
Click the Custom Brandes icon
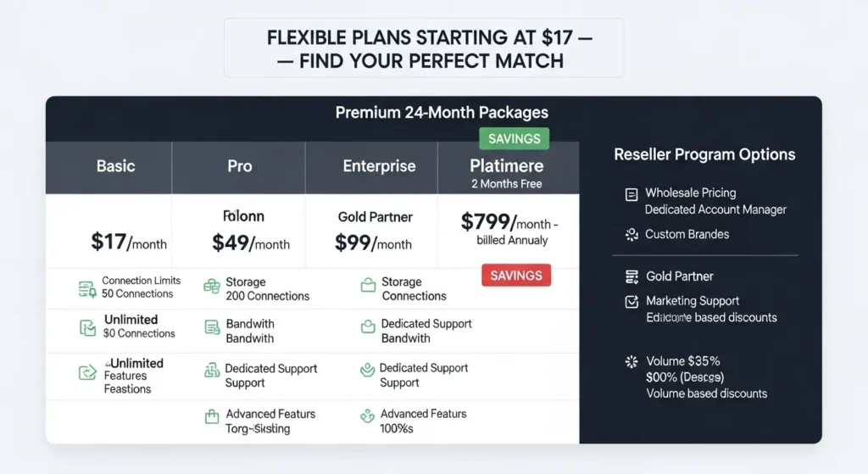point(631,234)
